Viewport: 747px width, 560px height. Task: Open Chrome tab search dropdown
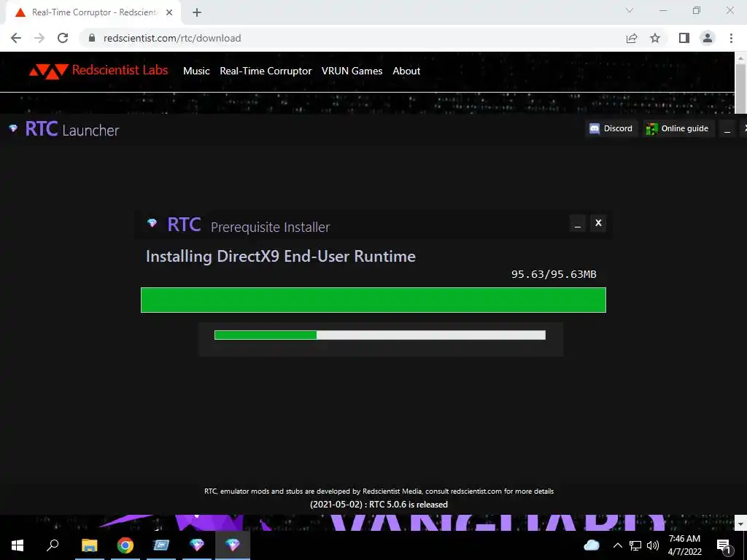(x=630, y=10)
